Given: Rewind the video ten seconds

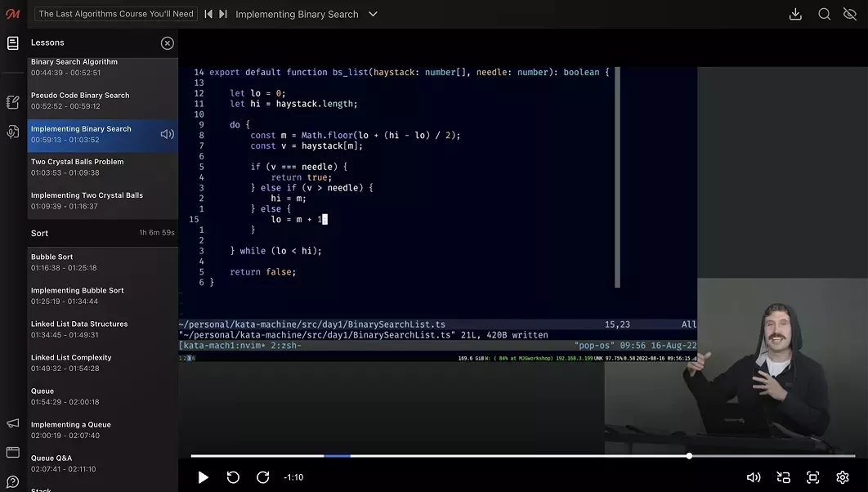Looking at the screenshot, I should click(x=233, y=476).
